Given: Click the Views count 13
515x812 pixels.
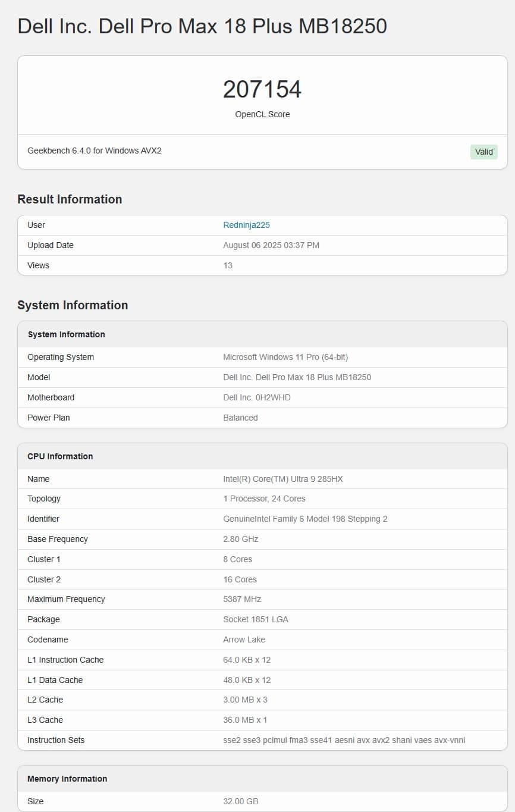Looking at the screenshot, I should (x=228, y=265).
